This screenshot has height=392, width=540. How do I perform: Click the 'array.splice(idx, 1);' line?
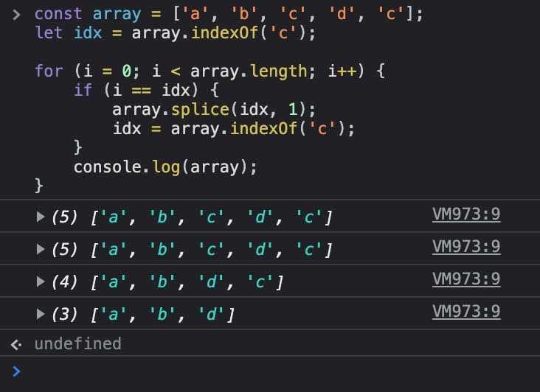tap(214, 110)
